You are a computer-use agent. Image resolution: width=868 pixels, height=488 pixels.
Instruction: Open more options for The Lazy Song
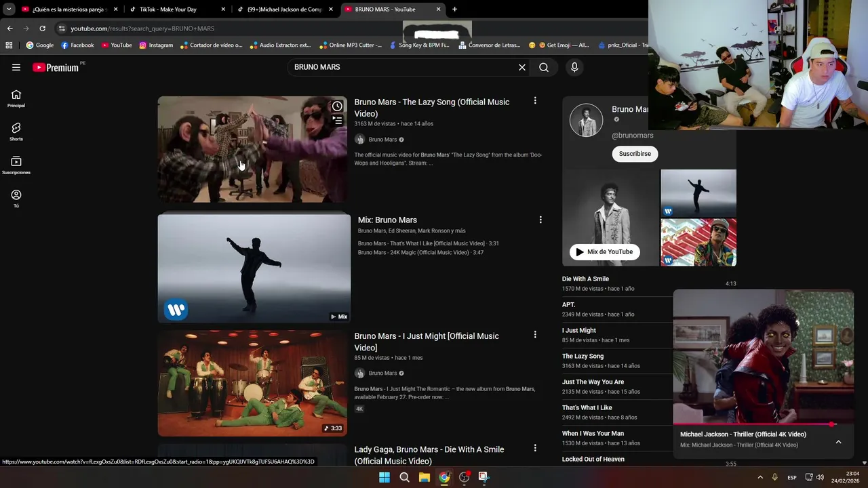coord(535,101)
